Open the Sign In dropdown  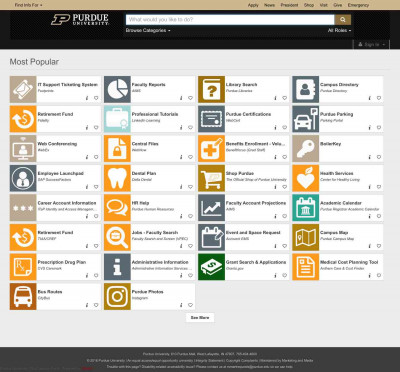click(x=371, y=44)
